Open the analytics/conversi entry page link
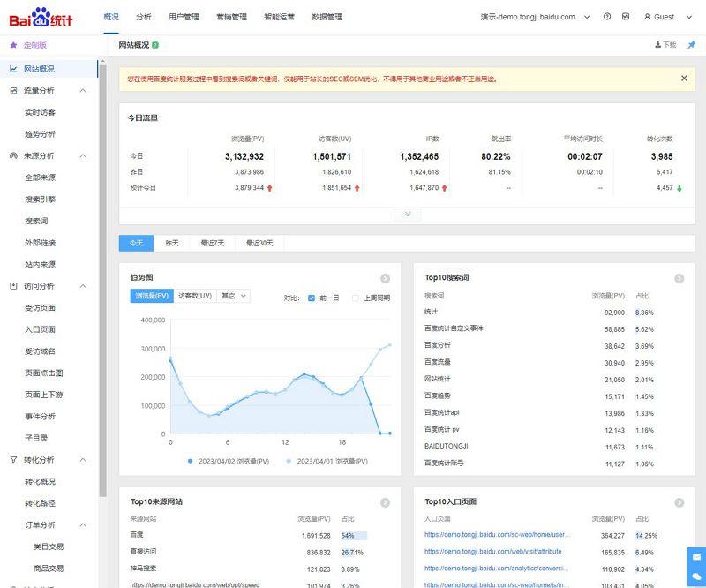 tap(496, 569)
